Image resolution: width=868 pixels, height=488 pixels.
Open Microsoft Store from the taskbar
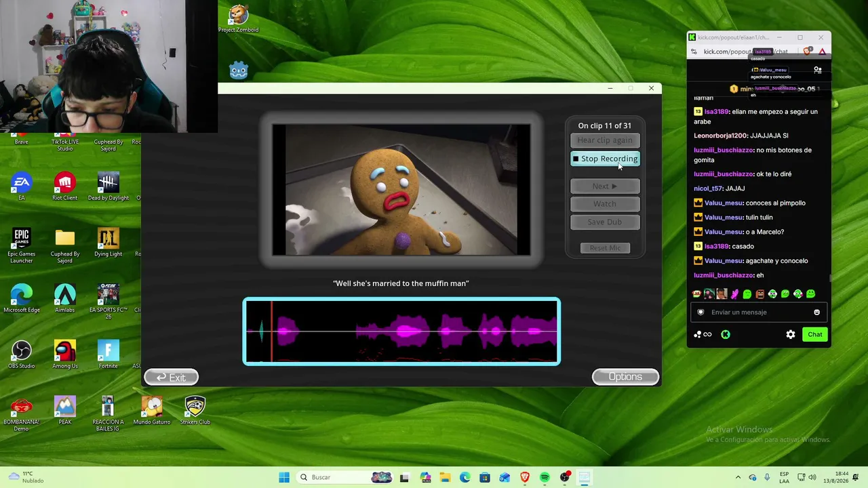[485, 477]
